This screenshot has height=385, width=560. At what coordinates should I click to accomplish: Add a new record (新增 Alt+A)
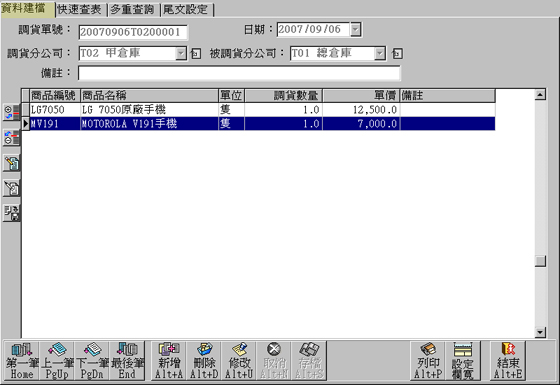point(169,361)
